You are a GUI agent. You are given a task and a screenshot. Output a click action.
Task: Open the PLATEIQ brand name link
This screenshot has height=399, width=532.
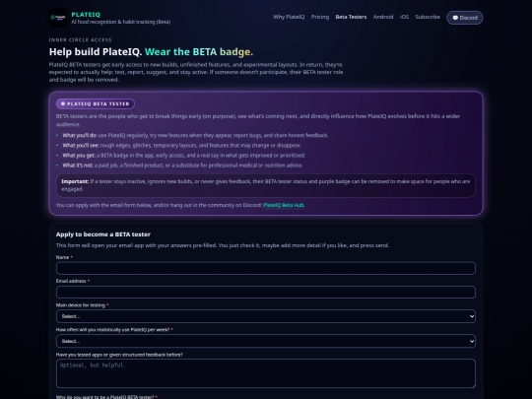click(86, 15)
